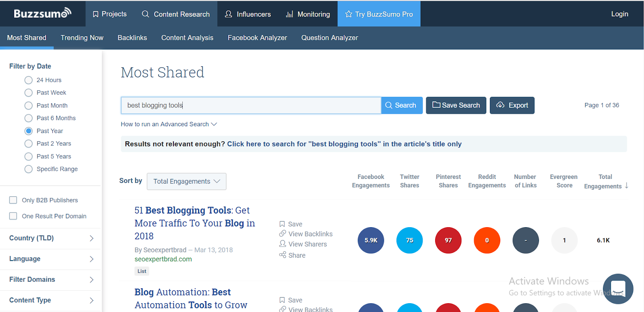The width and height of the screenshot is (644, 312).
Task: Click the sort arrow beside Total Engagements column
Action: [x=627, y=185]
